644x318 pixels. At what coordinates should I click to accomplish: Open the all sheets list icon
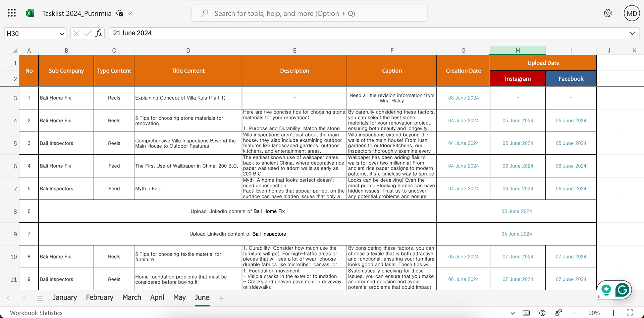[x=40, y=298]
